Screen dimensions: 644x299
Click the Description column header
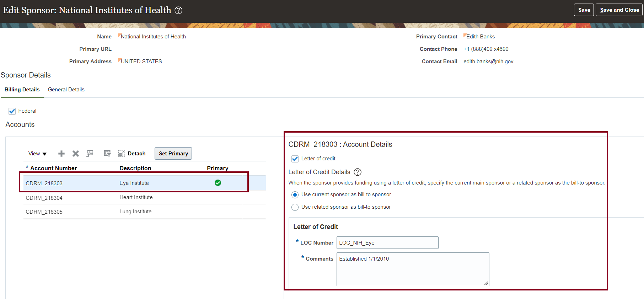[x=135, y=168]
